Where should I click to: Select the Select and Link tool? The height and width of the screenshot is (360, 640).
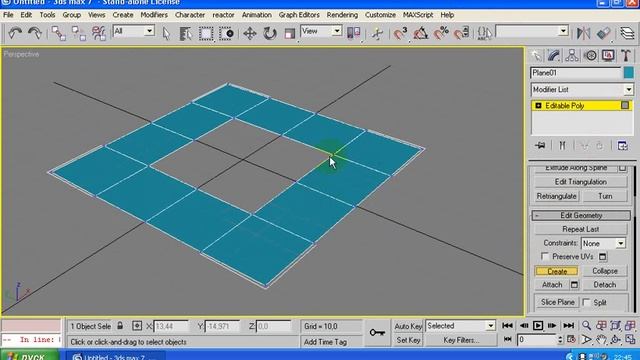(58, 33)
